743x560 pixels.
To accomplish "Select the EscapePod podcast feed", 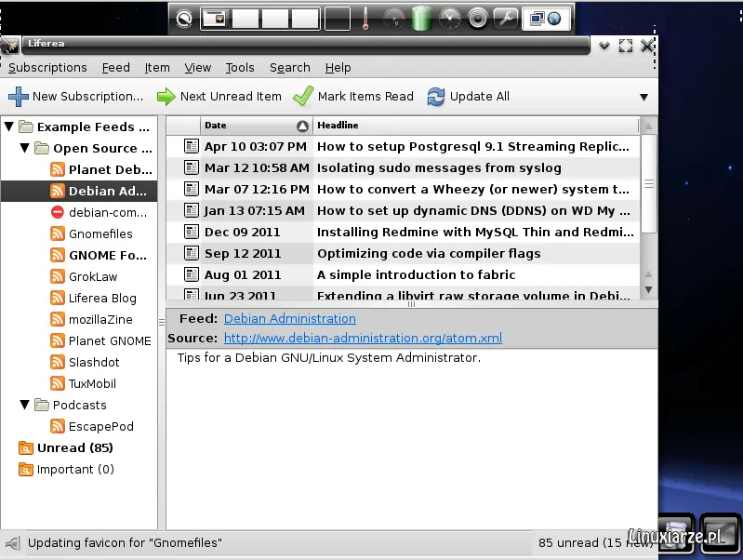I will pos(92,426).
